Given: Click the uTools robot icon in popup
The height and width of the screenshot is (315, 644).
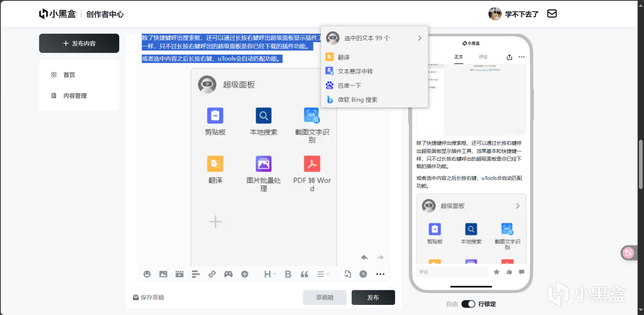Looking at the screenshot, I should point(333,38).
